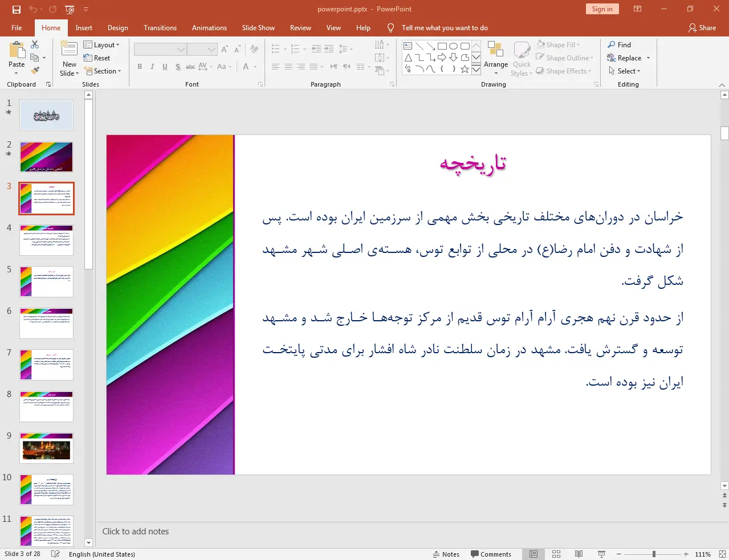This screenshot has height=560, width=729.
Task: Click the Zoom In plus button
Action: click(x=686, y=554)
